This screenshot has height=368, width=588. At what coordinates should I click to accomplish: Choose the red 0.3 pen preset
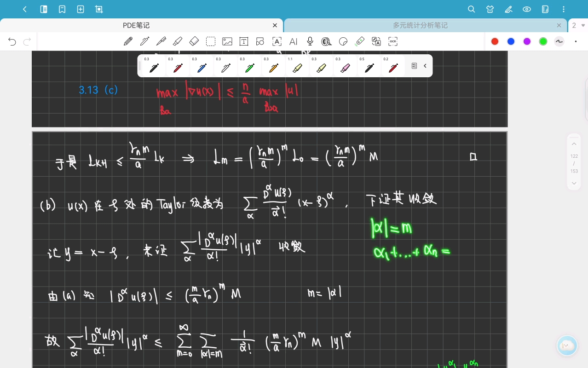point(178,66)
